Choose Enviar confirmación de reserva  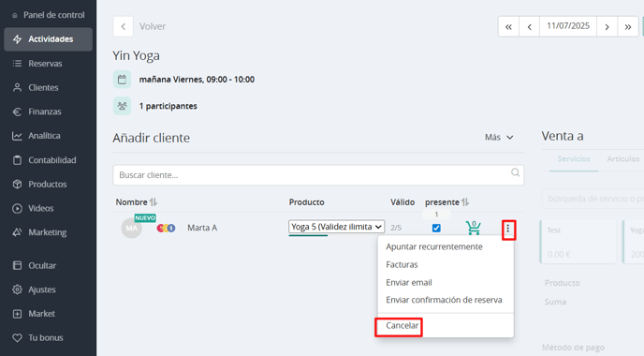[x=444, y=300]
